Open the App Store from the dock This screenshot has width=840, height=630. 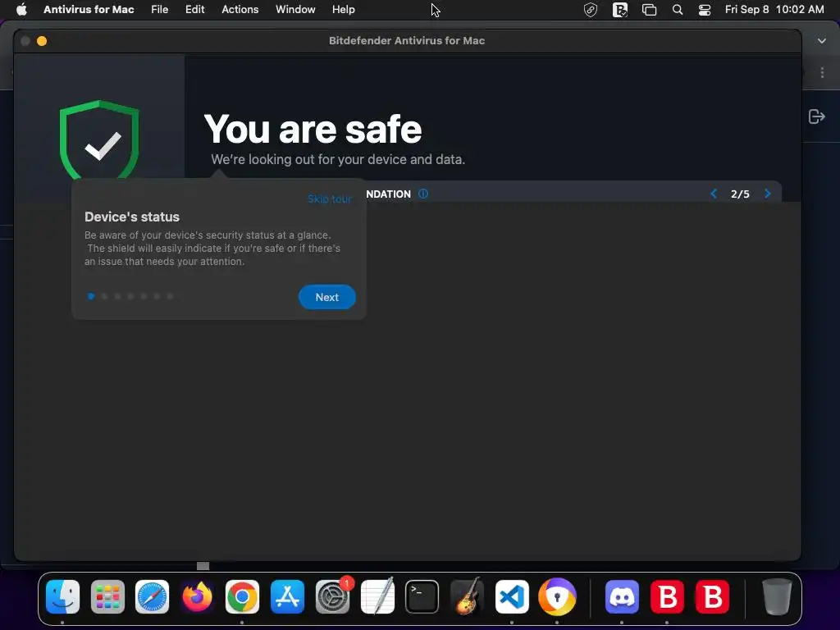287,597
